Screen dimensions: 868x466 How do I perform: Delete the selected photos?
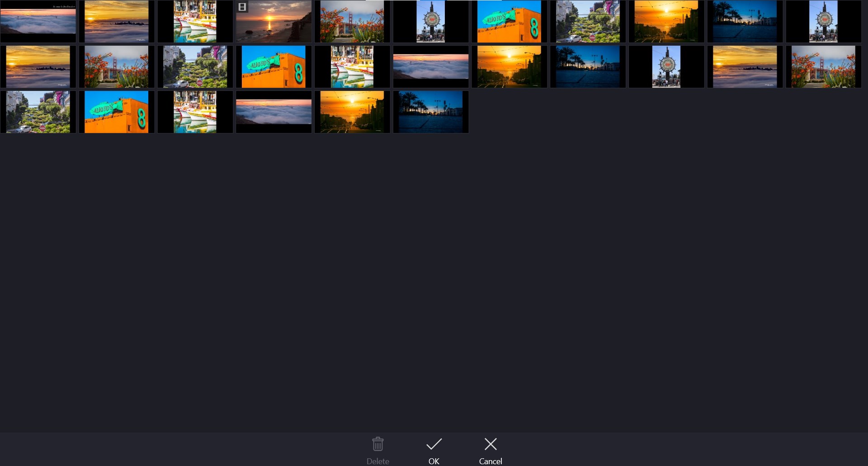coord(377,450)
